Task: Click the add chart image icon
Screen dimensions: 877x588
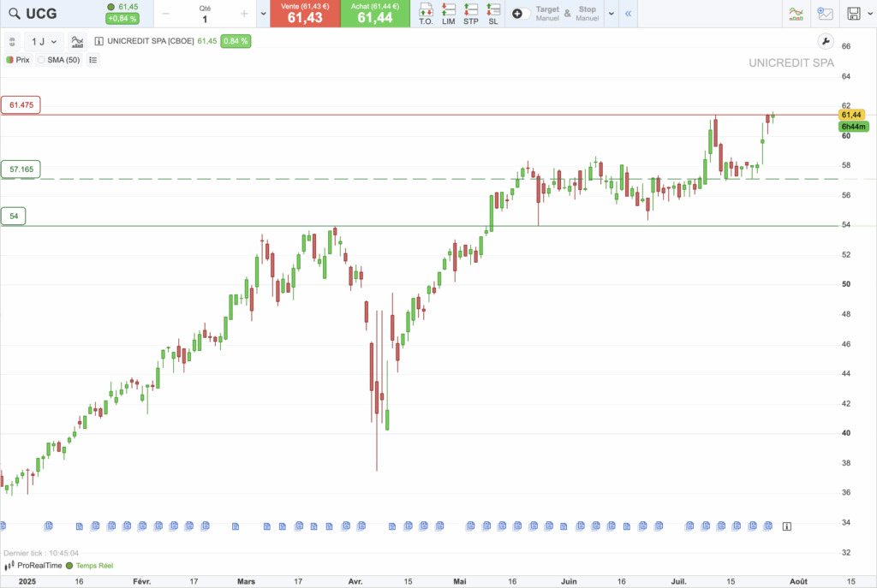Action: (825, 14)
